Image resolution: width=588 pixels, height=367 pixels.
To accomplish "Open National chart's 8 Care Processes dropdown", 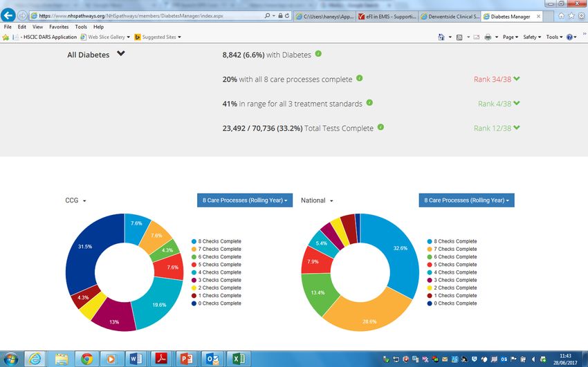I will [x=466, y=200].
